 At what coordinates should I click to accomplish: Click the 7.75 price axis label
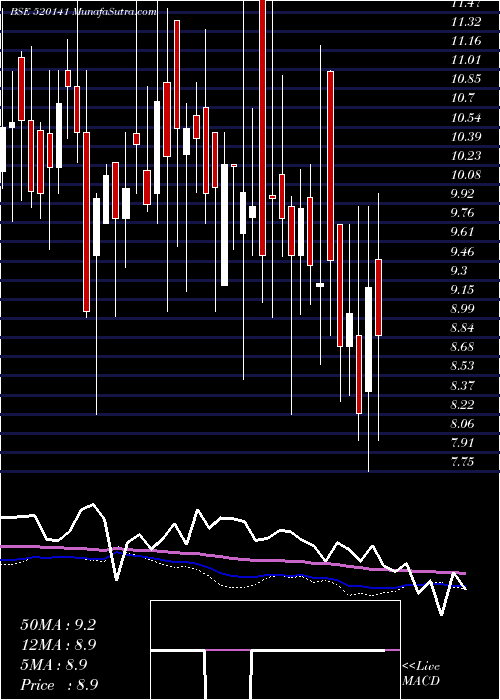463,462
